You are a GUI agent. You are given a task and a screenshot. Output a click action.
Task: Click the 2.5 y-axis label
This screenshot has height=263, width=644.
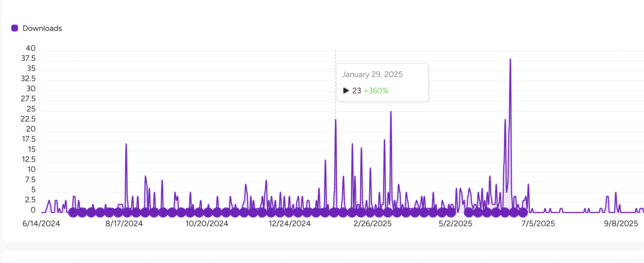tap(30, 200)
